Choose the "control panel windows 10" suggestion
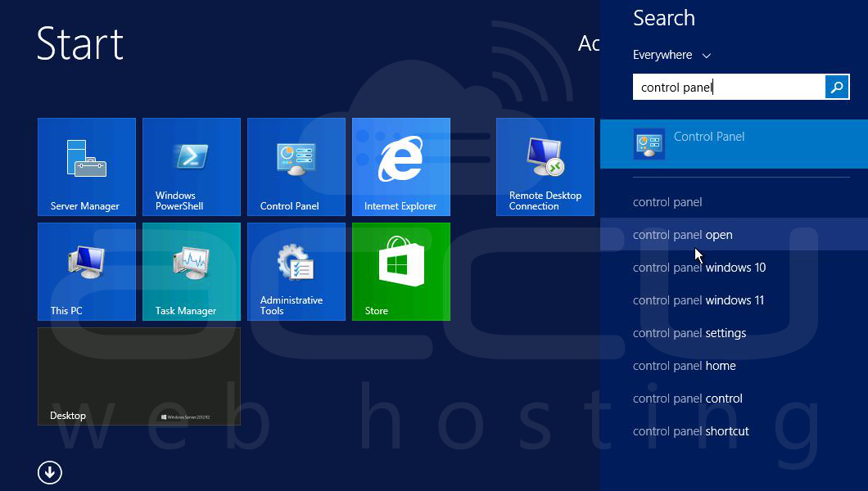868x491 pixels. [734, 267]
